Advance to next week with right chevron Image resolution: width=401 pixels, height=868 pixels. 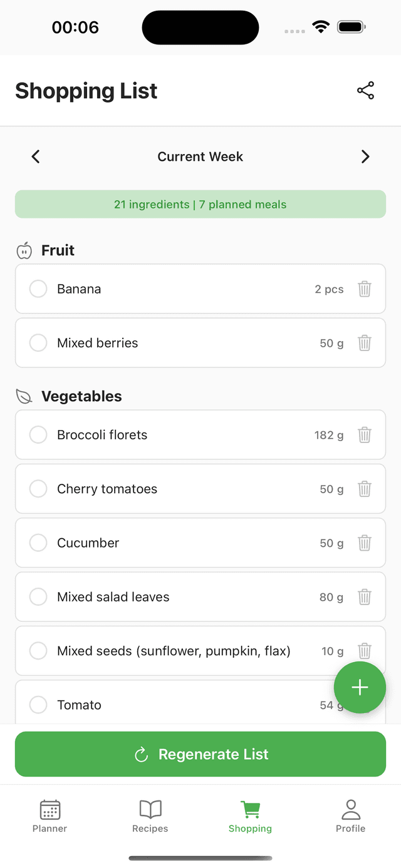click(365, 156)
